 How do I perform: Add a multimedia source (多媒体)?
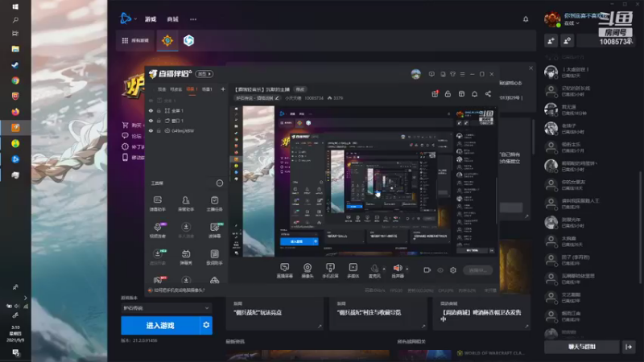tap(353, 270)
